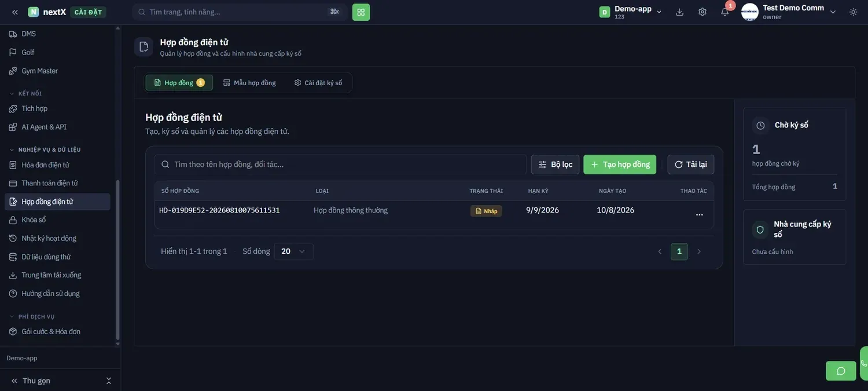This screenshot has height=391, width=868.
Task: Open Khóa sổ in sidebar
Action: click(58, 220)
